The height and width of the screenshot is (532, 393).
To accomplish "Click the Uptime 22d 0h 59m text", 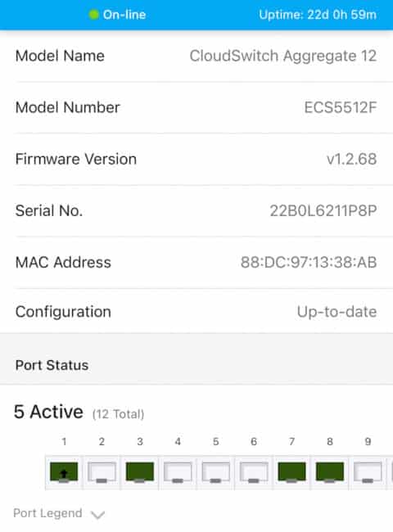I will 318,15.
